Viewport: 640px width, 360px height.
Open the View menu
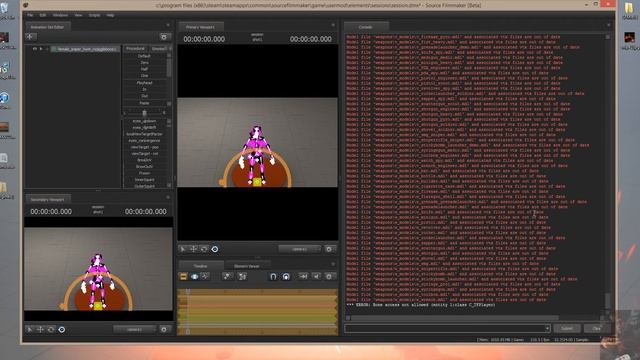coord(78,15)
